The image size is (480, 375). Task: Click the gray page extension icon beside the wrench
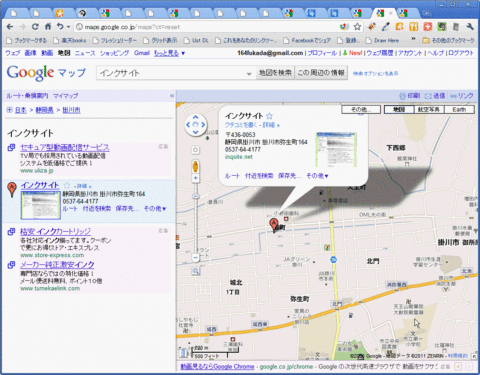tap(456, 27)
